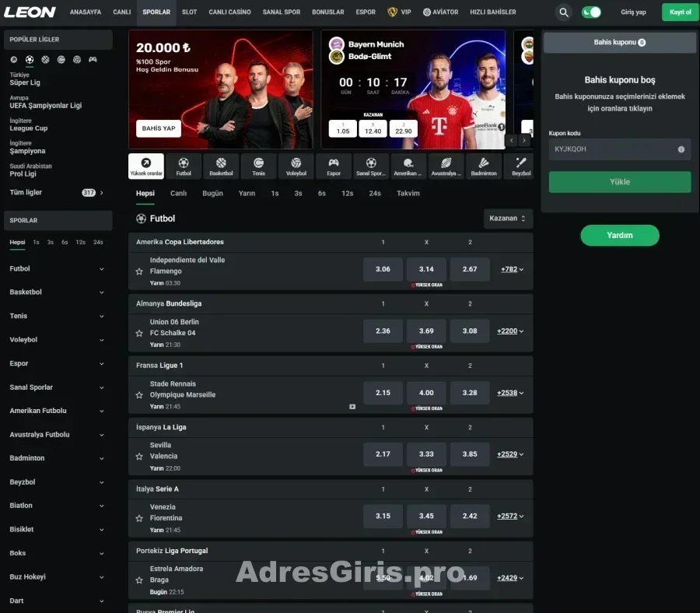The height and width of the screenshot is (613, 700).
Task: Open the Yüksek oranlar sport tile
Action: click(x=146, y=166)
